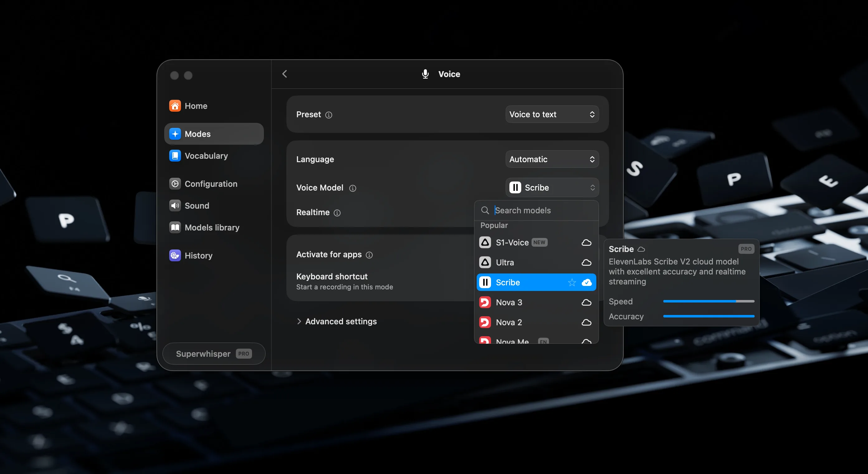Select the Nova 3 model
This screenshot has width=868, height=474.
pos(536,302)
